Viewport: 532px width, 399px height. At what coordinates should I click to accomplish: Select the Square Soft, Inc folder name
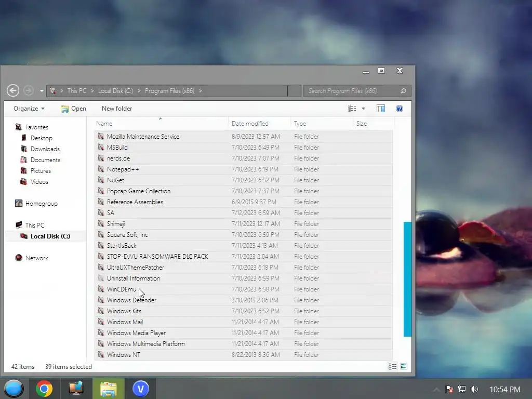[127, 235]
